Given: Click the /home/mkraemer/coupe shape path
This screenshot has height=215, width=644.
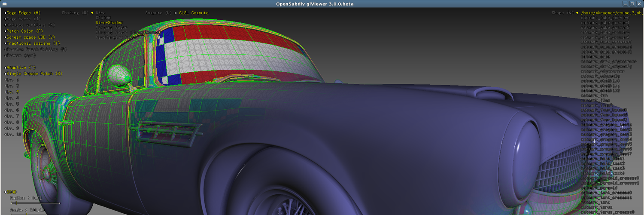Looking at the screenshot, I should click(612, 13).
